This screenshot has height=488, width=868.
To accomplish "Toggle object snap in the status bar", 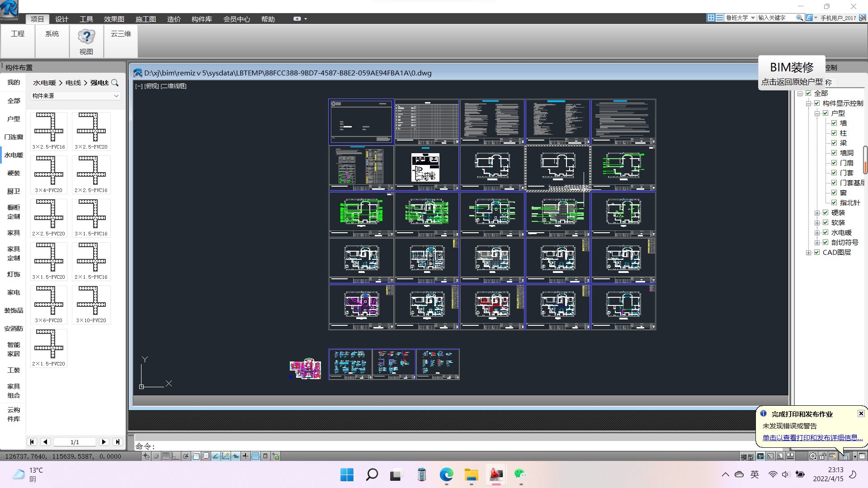I will click(196, 456).
